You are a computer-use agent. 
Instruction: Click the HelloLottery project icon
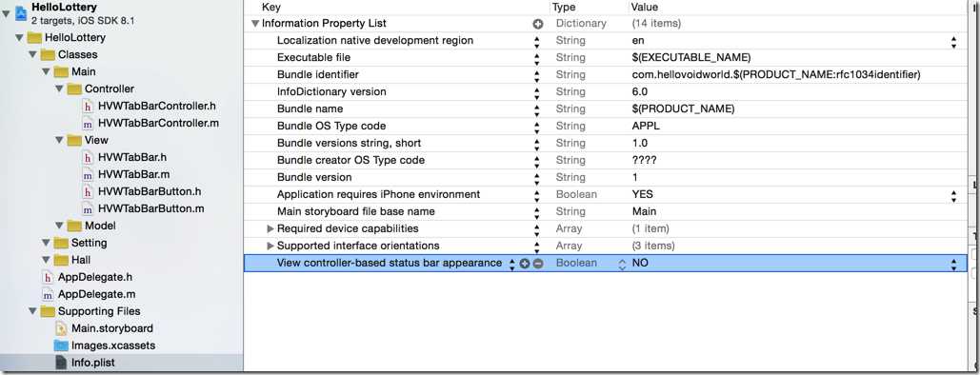tap(21, 13)
